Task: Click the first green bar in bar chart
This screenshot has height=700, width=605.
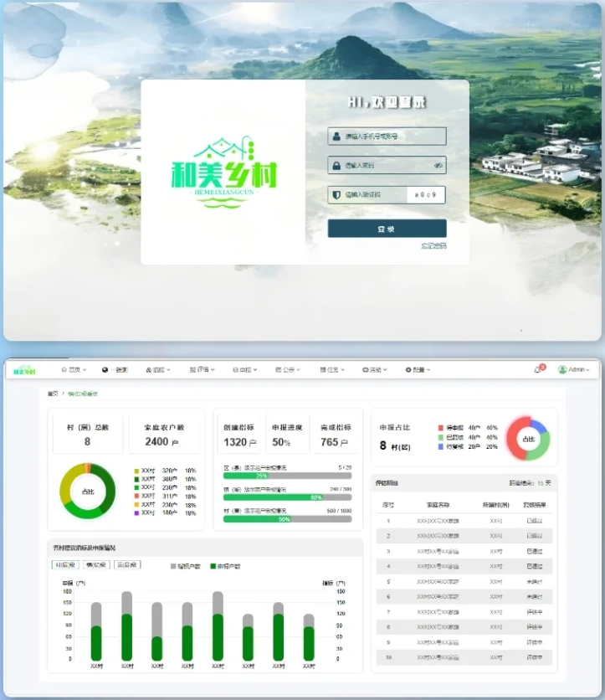Action: (x=96, y=643)
